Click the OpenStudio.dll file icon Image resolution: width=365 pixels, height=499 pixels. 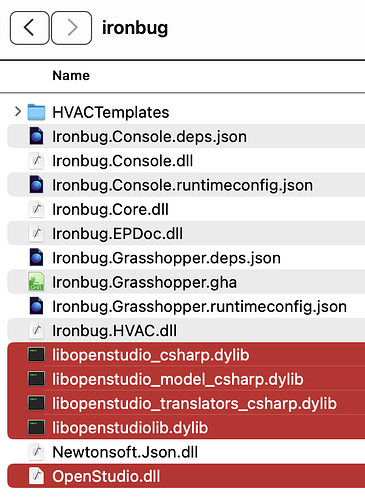tap(36, 476)
